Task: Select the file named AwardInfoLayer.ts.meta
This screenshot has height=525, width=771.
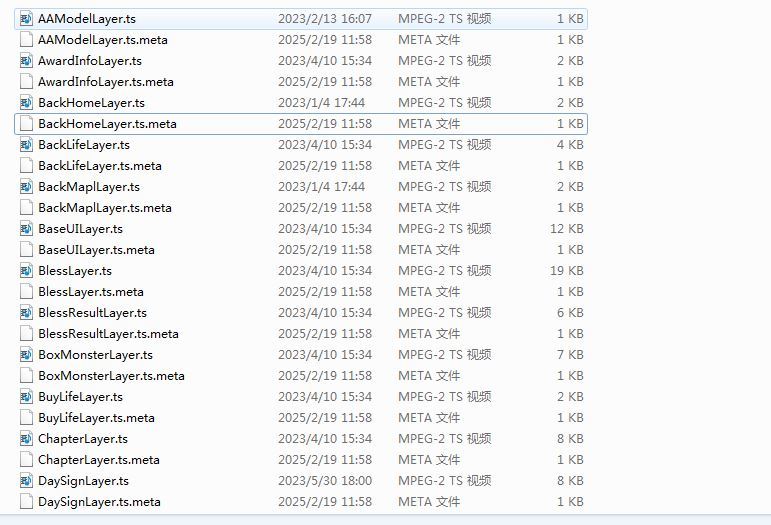Action: pos(105,82)
